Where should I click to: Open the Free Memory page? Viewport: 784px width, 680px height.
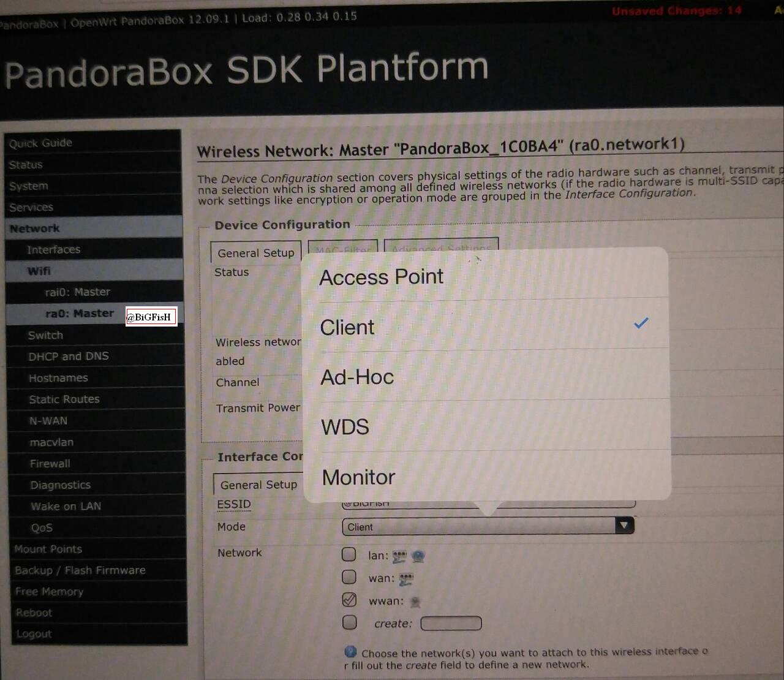coord(99,591)
